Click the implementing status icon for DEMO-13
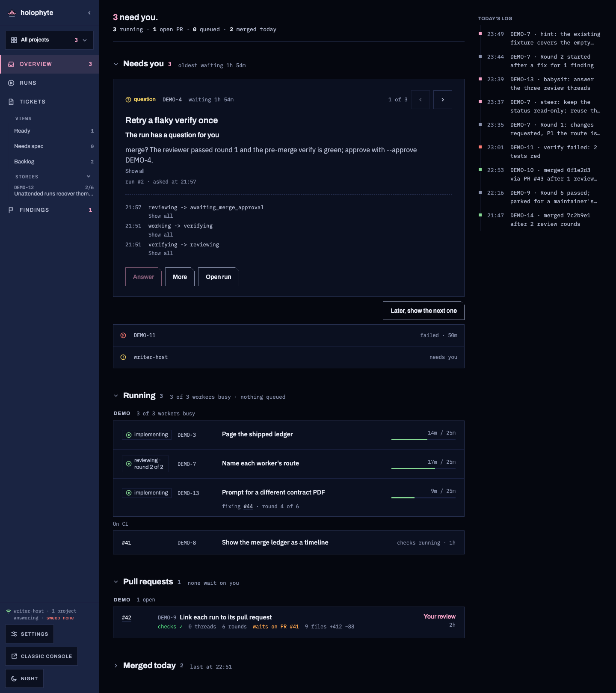616x693 pixels. (129, 493)
